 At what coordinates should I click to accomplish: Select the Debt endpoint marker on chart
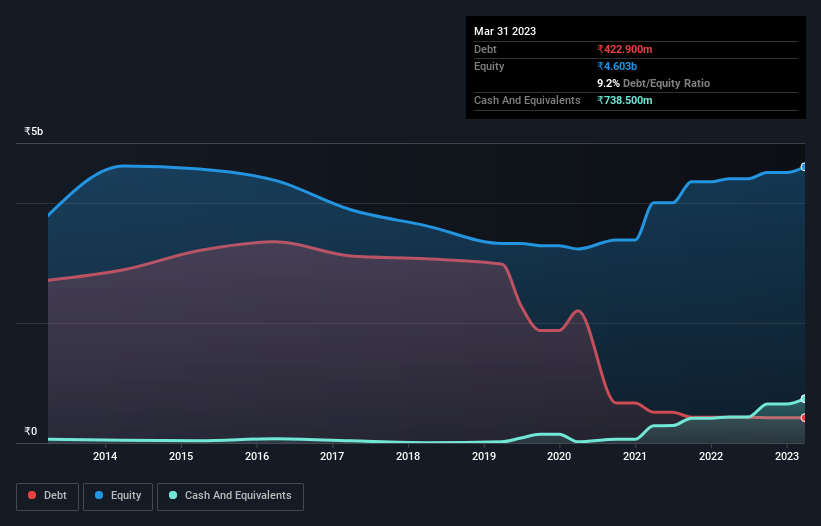point(804,418)
